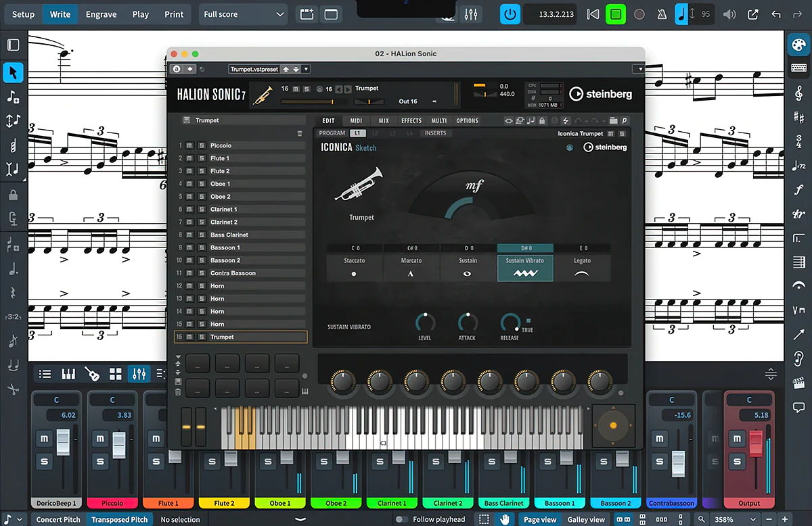Open the DoricoBeep 1 channel C pan selector
The image size is (812, 526).
(x=56, y=400)
